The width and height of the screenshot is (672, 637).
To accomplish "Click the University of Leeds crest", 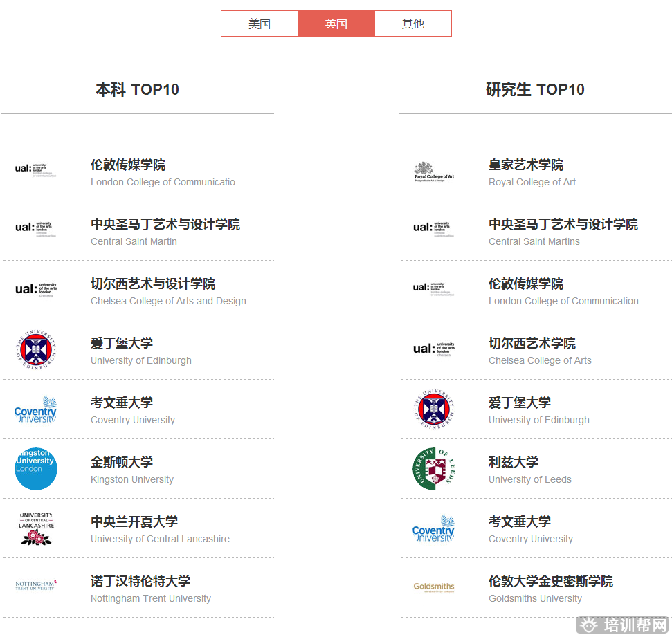I will pos(434,469).
